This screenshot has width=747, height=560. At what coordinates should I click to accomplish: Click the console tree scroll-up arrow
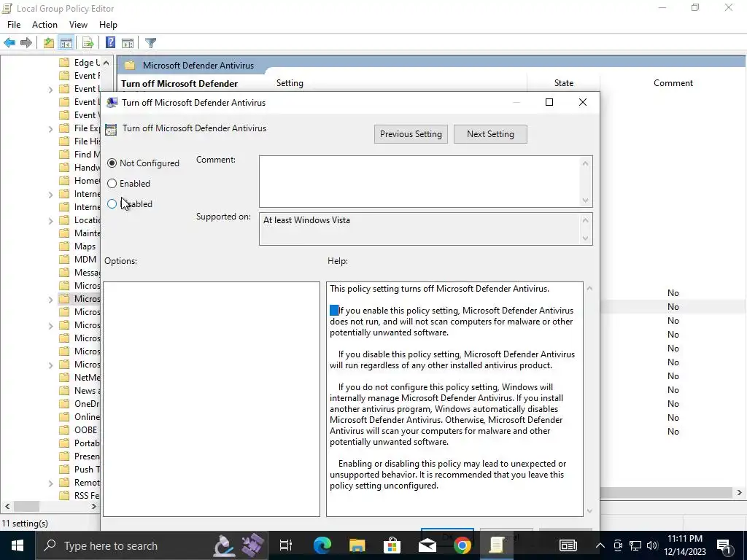pos(106,63)
